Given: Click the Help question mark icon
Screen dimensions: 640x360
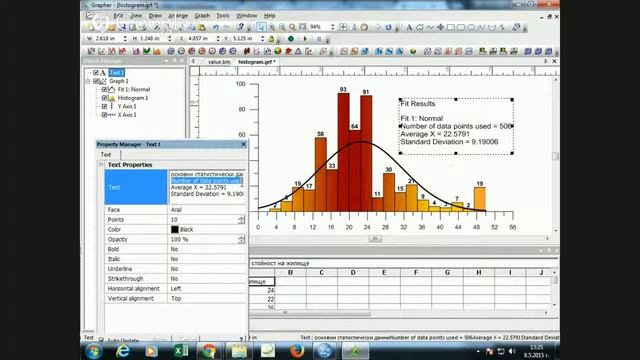Looking at the screenshot, I should coord(241,27).
